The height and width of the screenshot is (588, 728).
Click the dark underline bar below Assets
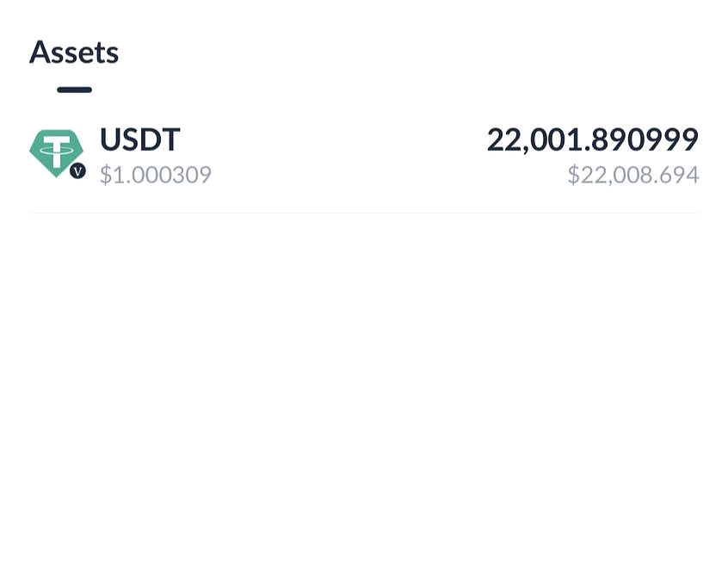click(x=74, y=89)
